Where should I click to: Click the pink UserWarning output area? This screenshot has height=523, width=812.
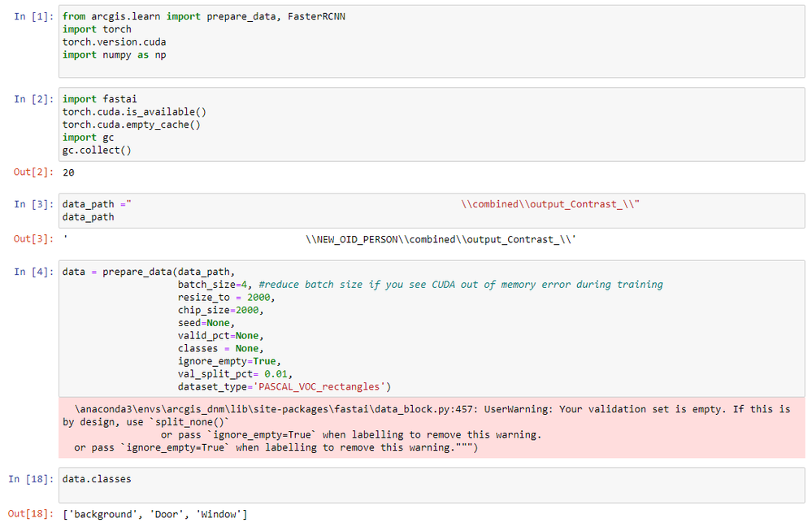pos(431,428)
